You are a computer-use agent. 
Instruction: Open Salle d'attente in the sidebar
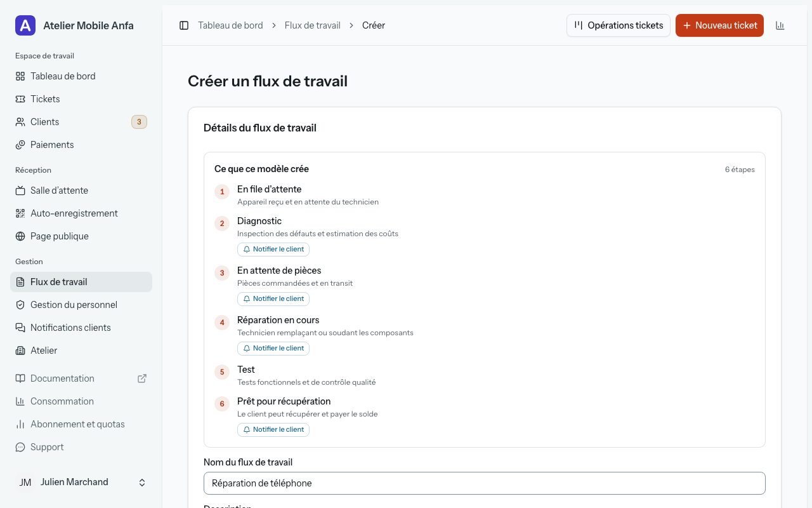(81, 190)
